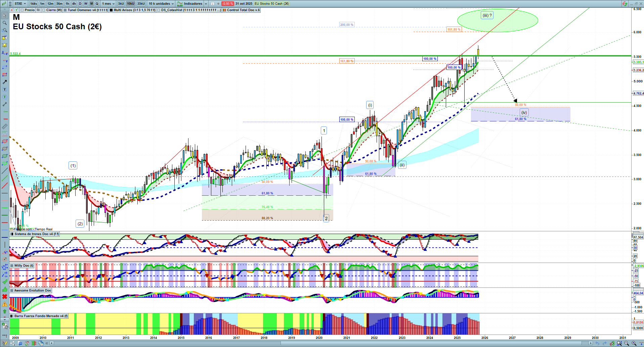The height and width of the screenshot is (347, 644).
Task: Open the STXE symbol dropdown
Action: pos(20,4)
